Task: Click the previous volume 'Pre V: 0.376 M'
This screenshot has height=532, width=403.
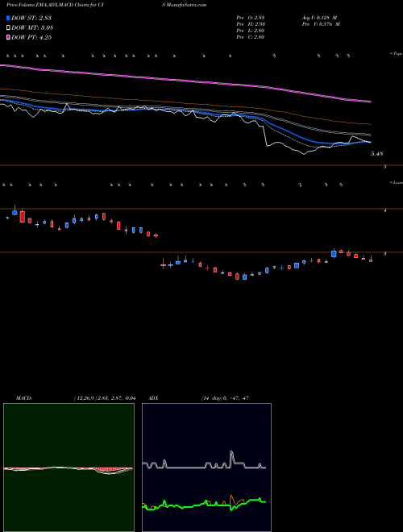Action: click(321, 24)
